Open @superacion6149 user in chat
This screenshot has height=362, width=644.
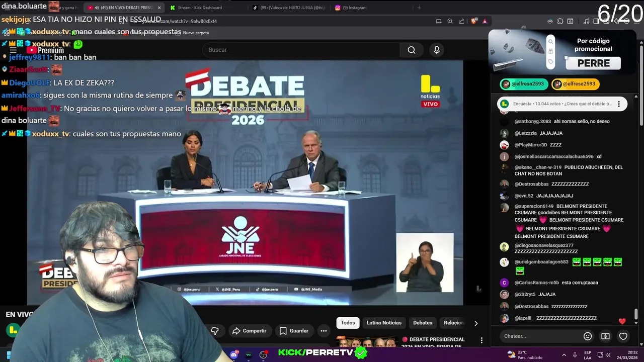(x=534, y=206)
